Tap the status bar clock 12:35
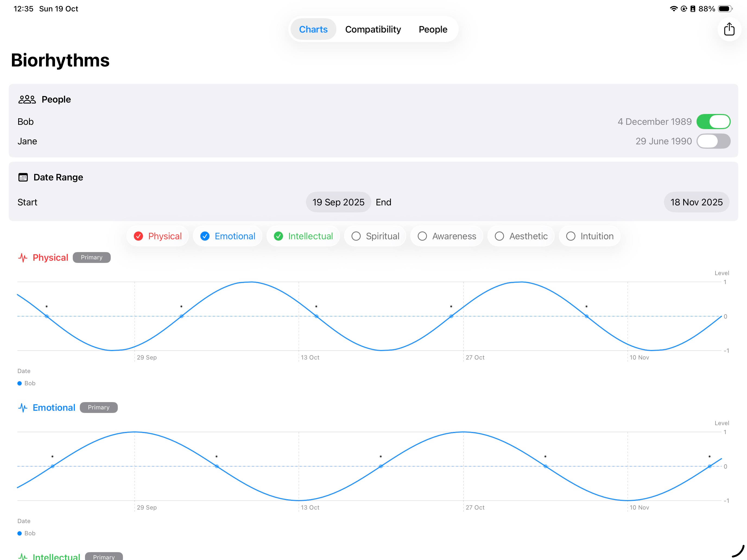This screenshot has height=560, width=747. coord(23,9)
